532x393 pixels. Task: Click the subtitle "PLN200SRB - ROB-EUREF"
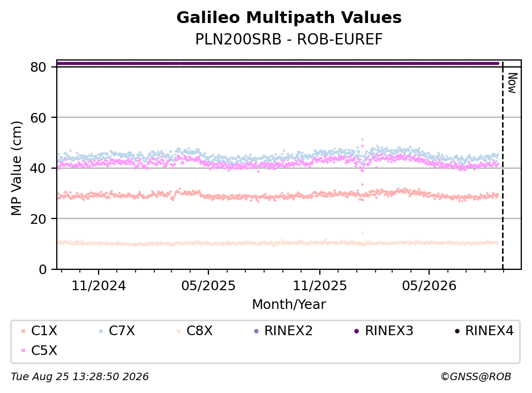(289, 40)
